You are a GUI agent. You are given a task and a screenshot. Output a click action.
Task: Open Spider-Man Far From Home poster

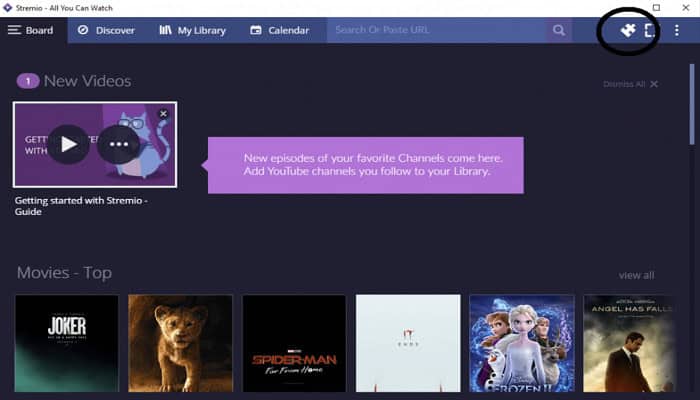pyautogui.click(x=294, y=343)
